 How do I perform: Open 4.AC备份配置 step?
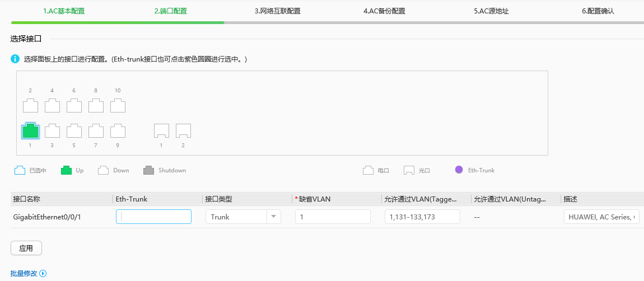point(384,11)
